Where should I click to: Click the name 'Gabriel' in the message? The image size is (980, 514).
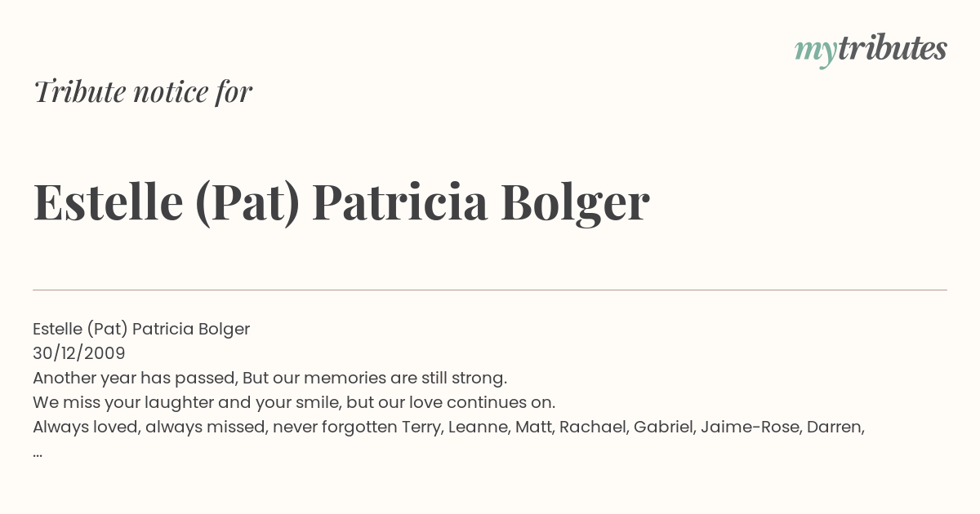click(x=661, y=427)
